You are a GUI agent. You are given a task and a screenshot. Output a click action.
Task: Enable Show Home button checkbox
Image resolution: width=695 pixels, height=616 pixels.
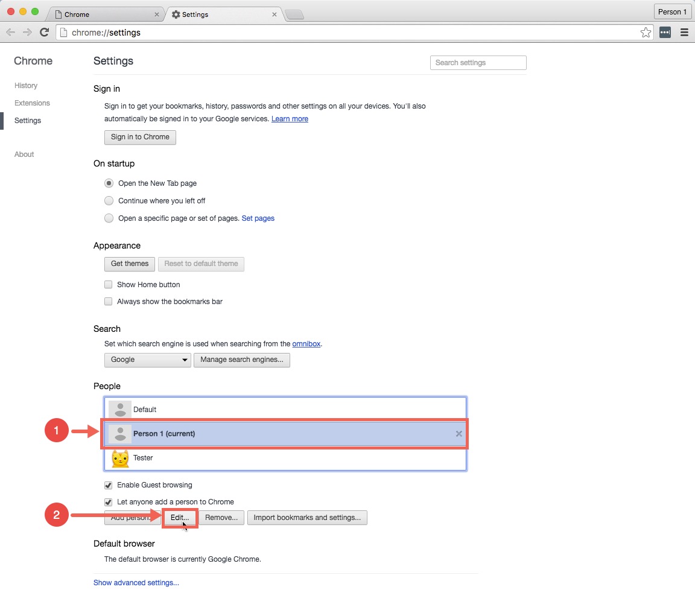click(x=108, y=285)
